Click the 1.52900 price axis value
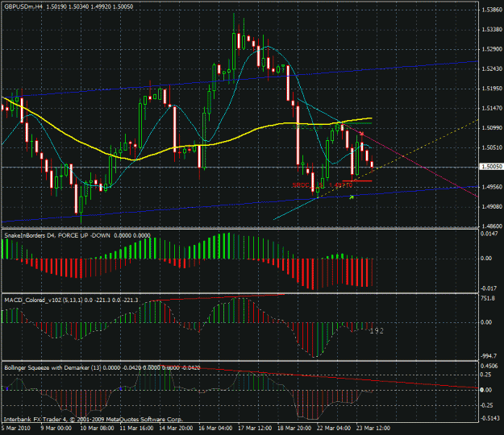The width and height of the screenshot is (504, 435). pos(492,49)
